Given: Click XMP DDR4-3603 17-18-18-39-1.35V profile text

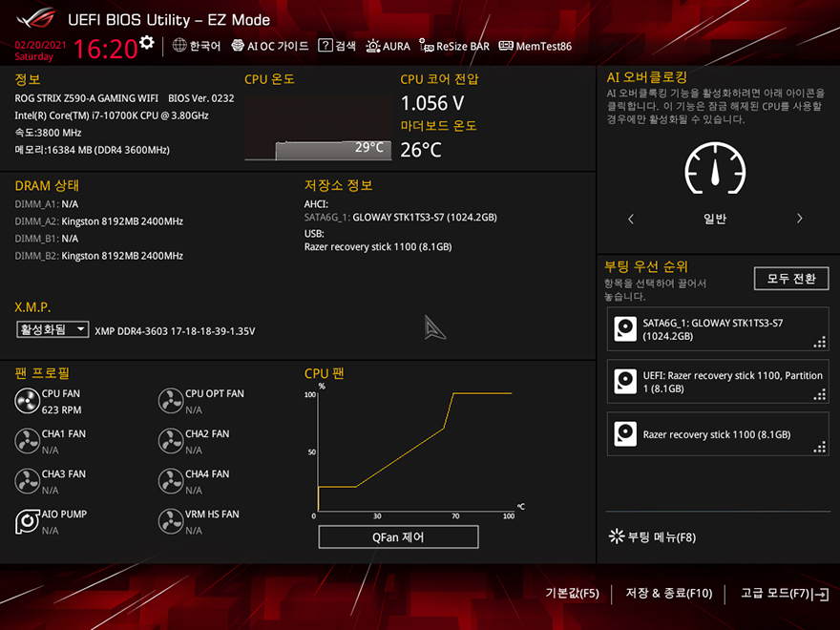Looking at the screenshot, I should pyautogui.click(x=175, y=331).
